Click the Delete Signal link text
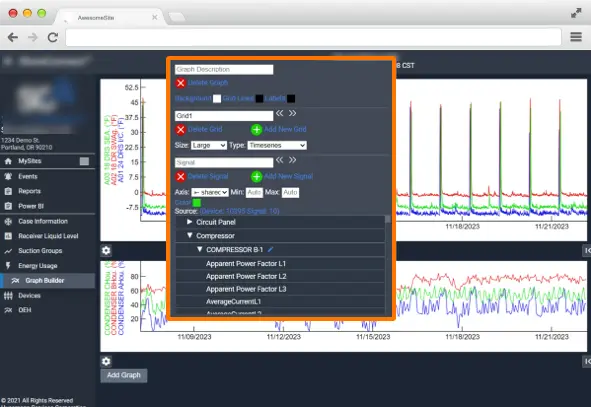The image size is (591, 407). [208, 176]
